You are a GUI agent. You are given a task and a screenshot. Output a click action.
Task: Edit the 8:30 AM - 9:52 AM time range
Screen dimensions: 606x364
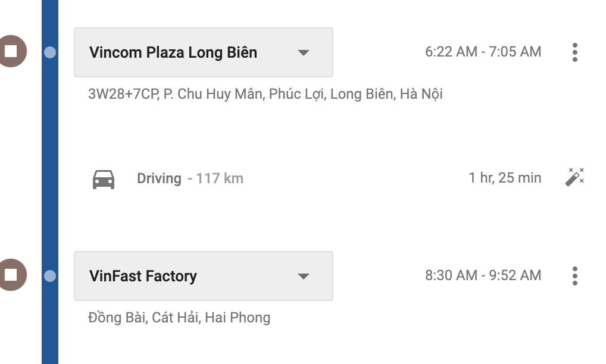click(483, 275)
